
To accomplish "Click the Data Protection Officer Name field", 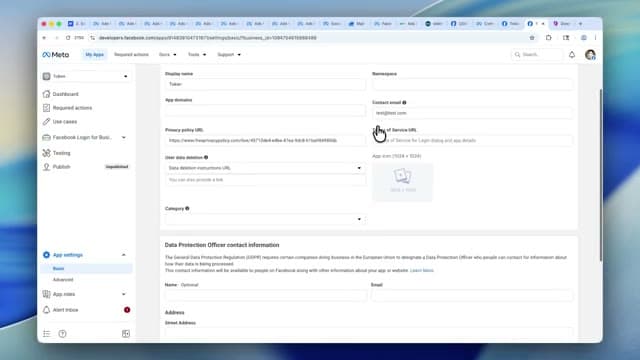I will point(266,296).
